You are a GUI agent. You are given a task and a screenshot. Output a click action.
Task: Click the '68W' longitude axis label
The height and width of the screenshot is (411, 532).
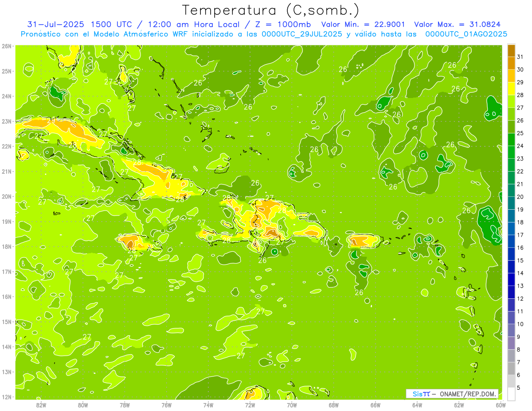334,405
